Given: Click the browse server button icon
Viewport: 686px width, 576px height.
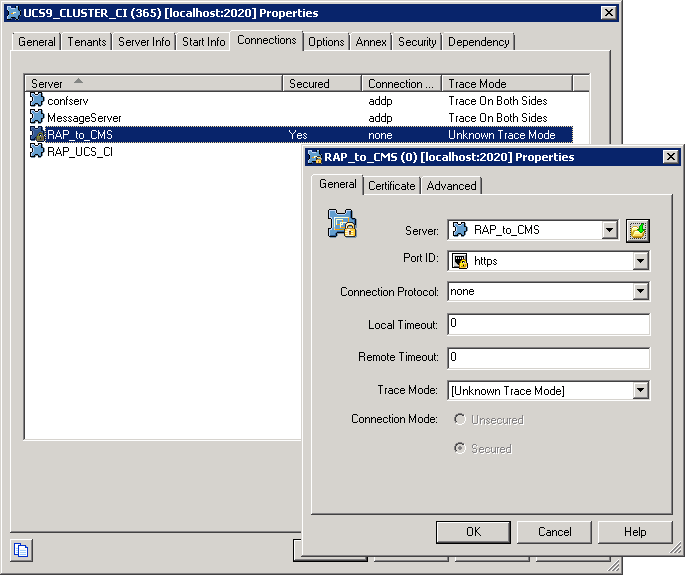Looking at the screenshot, I should (637, 231).
